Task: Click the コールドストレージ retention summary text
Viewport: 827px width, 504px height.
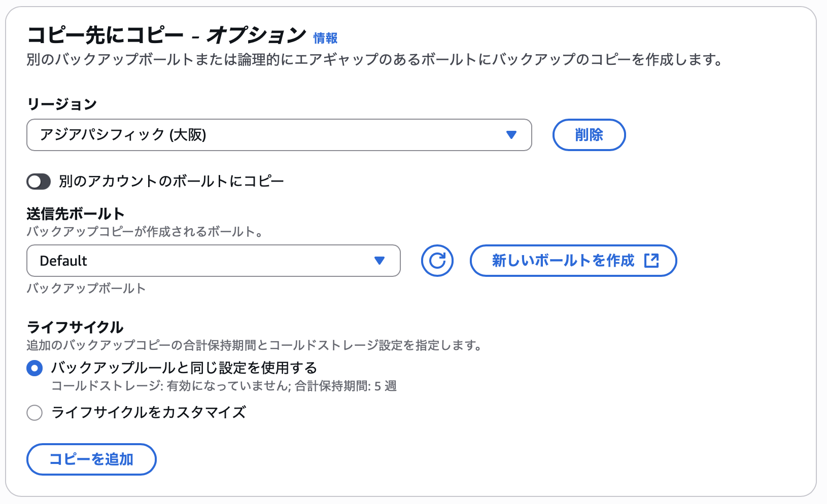Action: pos(224,386)
